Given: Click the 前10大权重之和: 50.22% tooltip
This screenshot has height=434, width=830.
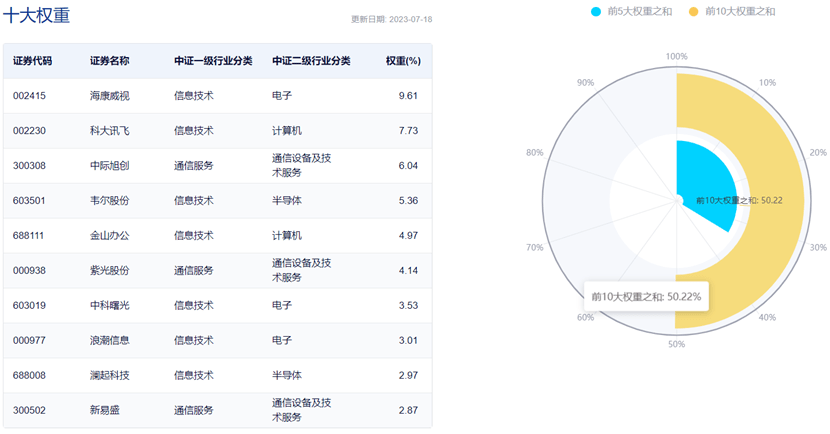Looking at the screenshot, I should pos(646,297).
